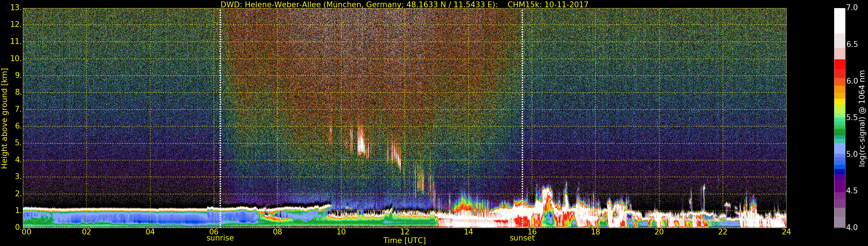868x246 pixels.
Task: Pick the dark blue band in the colorbar
Action: pyautogui.click(x=839, y=171)
